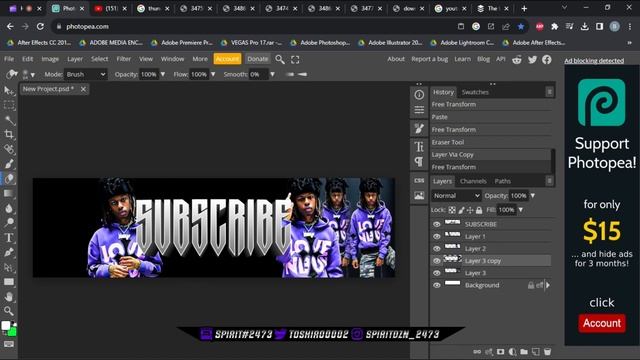
Task: Switch to the Channels tab
Action: point(473,181)
